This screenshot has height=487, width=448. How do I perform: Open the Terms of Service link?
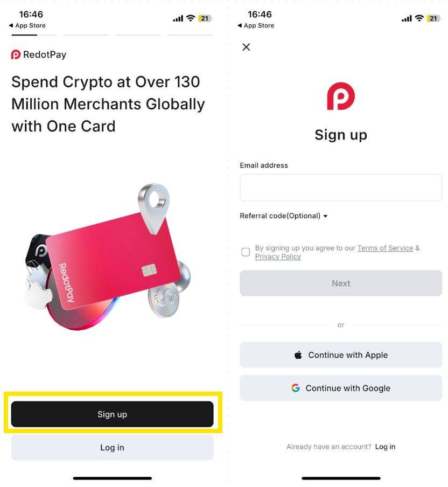tap(385, 248)
